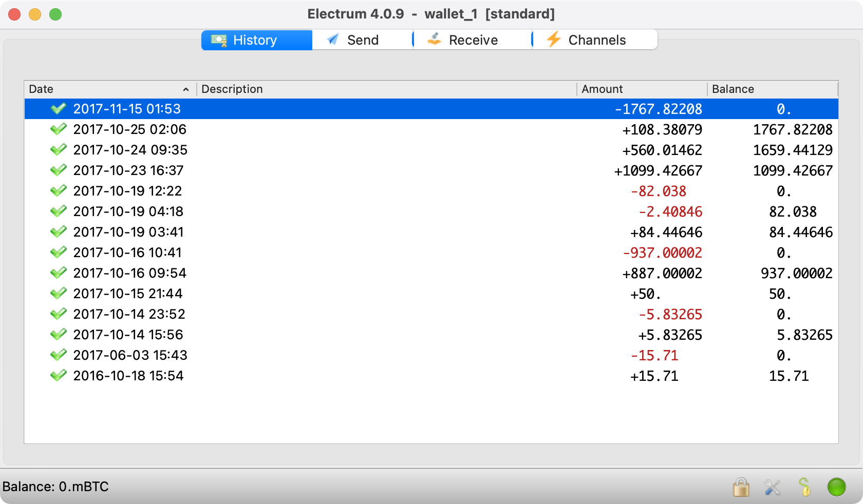
Task: Toggle the Date column sort arrow
Action: tap(186, 89)
